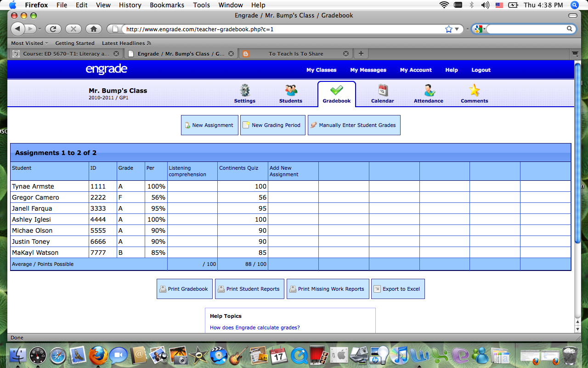Open the My Messages link

tap(368, 70)
